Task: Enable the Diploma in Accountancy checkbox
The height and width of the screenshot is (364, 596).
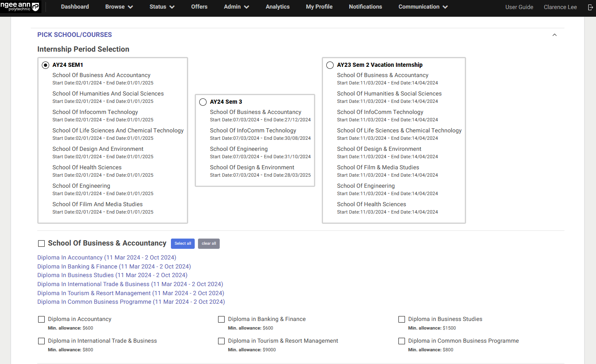Action: 41,319
